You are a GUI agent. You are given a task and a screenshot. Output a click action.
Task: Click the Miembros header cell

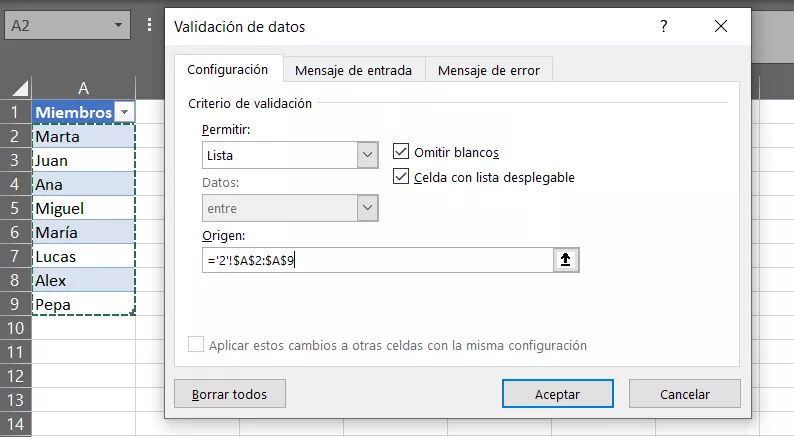[84, 112]
